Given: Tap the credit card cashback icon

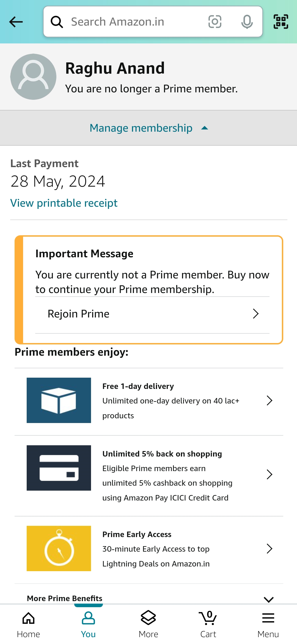Looking at the screenshot, I should [59, 468].
